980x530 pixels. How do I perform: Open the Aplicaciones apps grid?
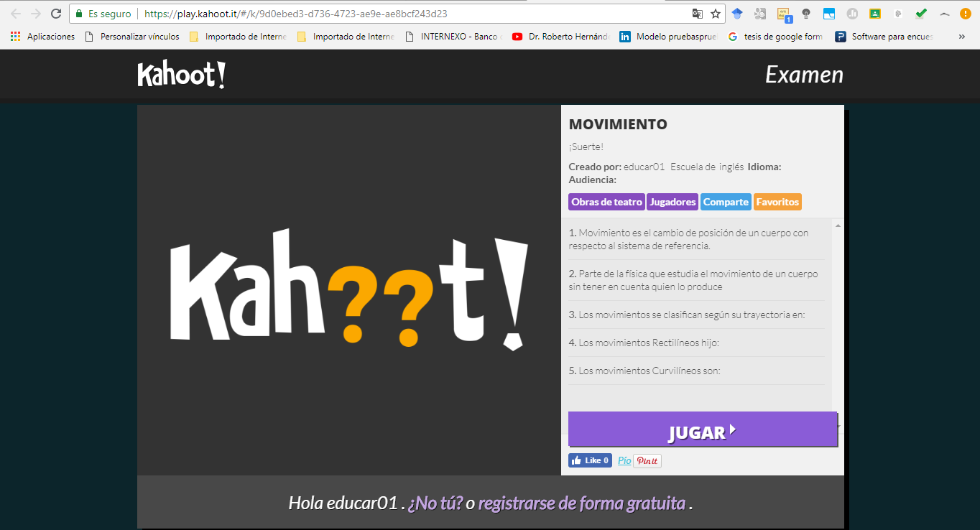click(x=42, y=37)
